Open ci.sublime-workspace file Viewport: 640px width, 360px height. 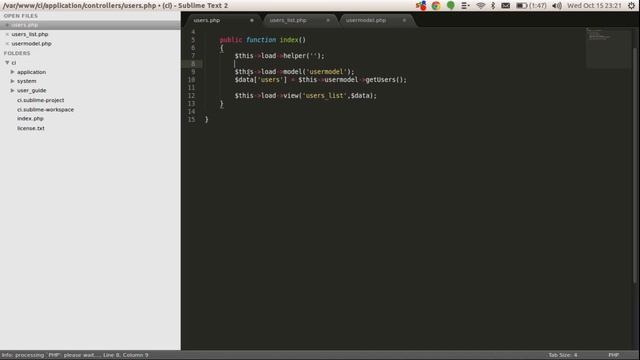point(45,109)
